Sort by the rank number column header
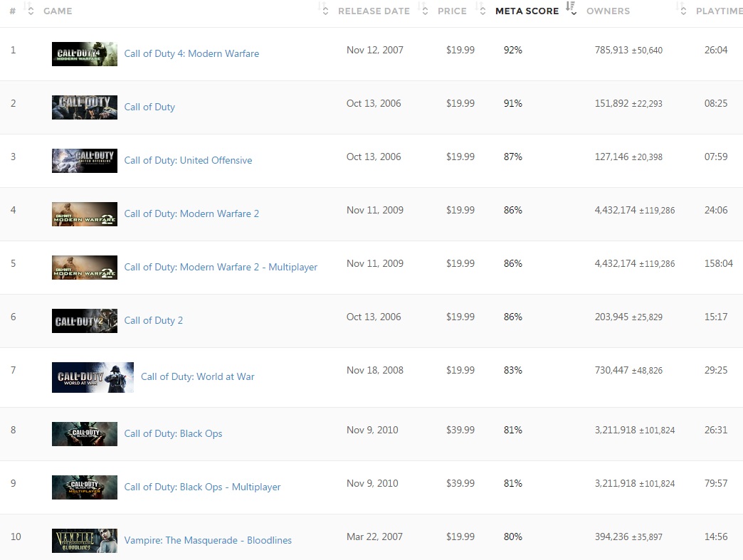Screen dimensions: 743x560 click(13, 11)
